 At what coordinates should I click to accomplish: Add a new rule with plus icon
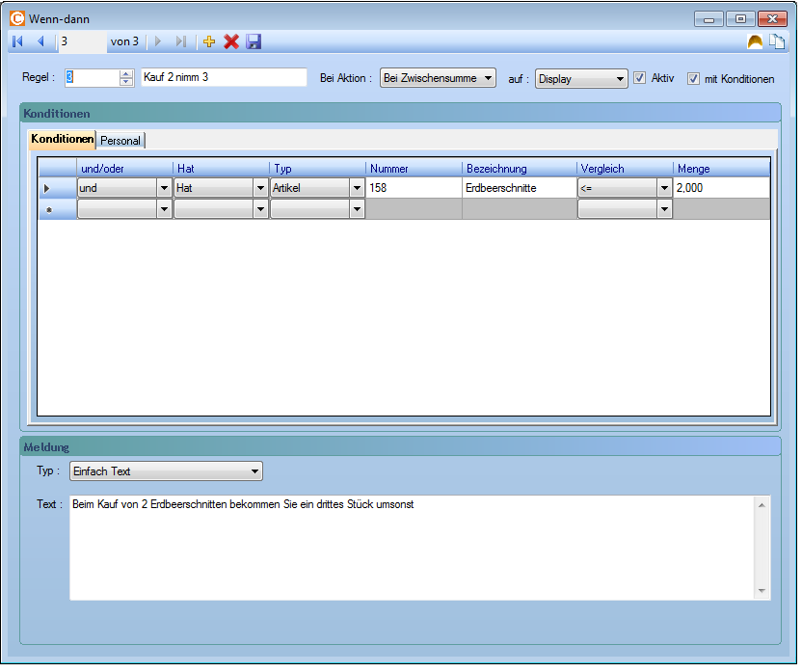pos(209,41)
